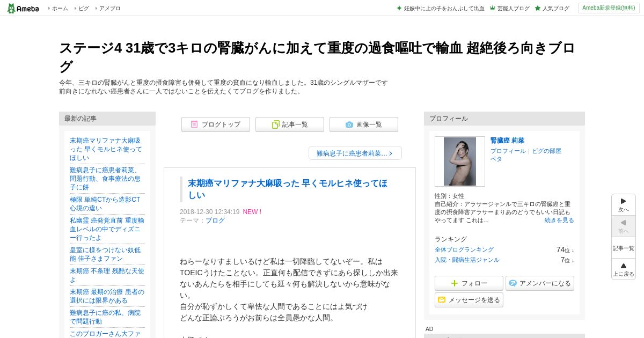
Task: Open 入院・闘病生活ジャンル link
Action: point(467,260)
